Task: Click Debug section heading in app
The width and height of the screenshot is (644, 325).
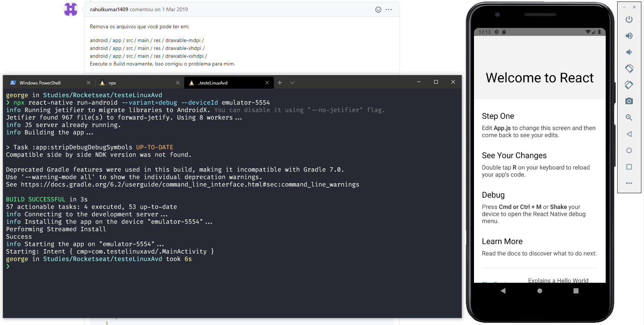Action: [x=493, y=195]
